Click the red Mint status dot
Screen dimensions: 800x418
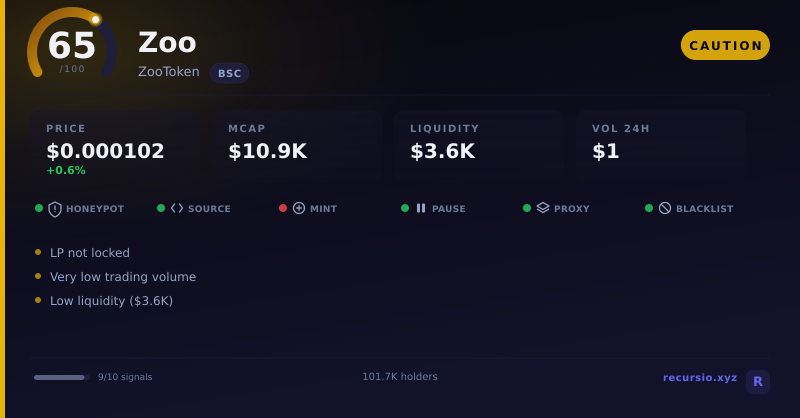(x=283, y=208)
